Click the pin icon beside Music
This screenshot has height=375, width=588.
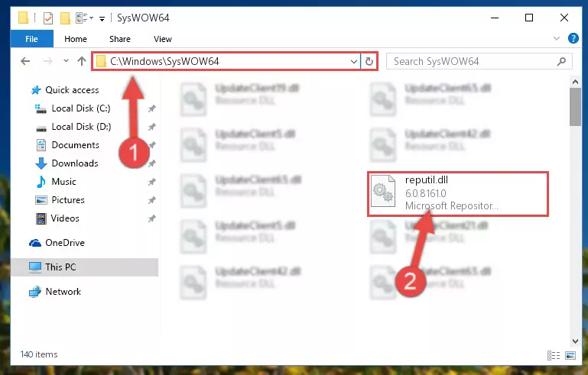point(152,182)
